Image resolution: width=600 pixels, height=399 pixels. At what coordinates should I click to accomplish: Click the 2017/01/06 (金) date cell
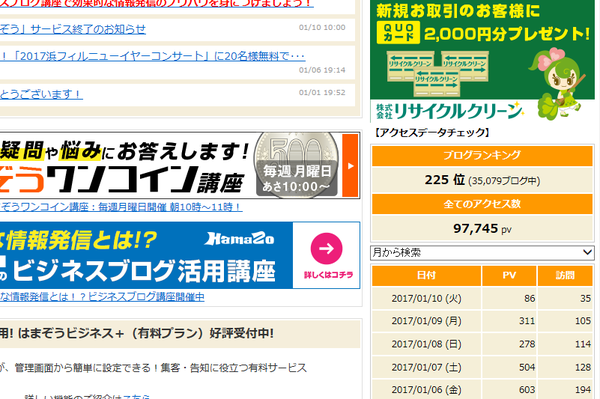click(x=426, y=390)
